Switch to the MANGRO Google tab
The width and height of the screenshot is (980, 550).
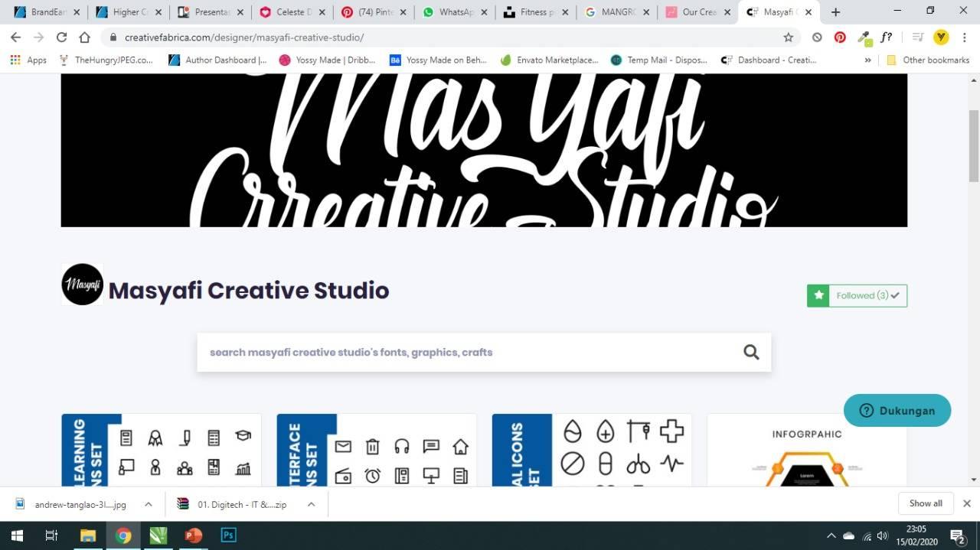(619, 12)
